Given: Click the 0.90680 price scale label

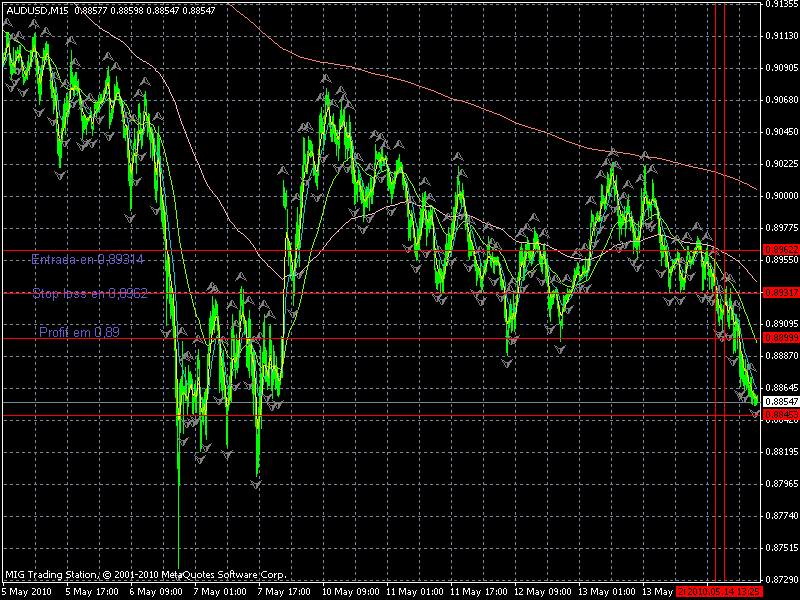Looking at the screenshot, I should coord(780,100).
